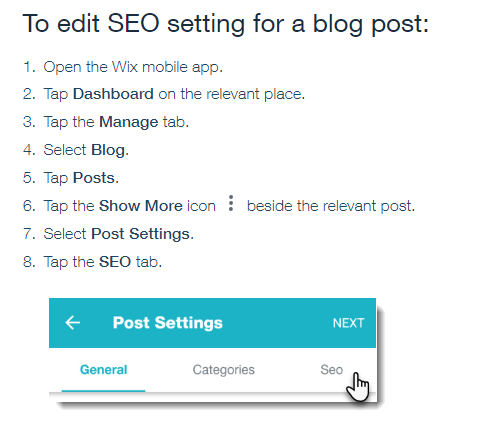Click the bold 'Show More' text
Image resolution: width=499 pixels, height=422 pixels.
[x=141, y=206]
